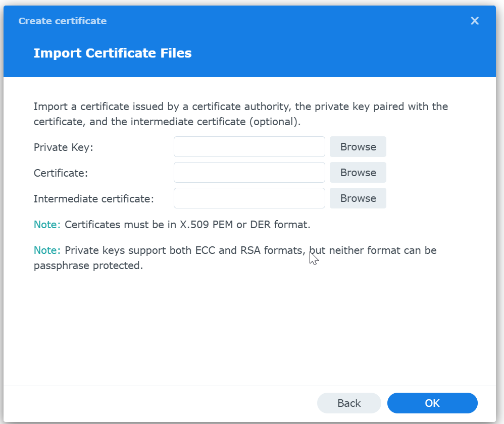Click the import description paragraph
Screen dimensions: 504x424
point(240,114)
